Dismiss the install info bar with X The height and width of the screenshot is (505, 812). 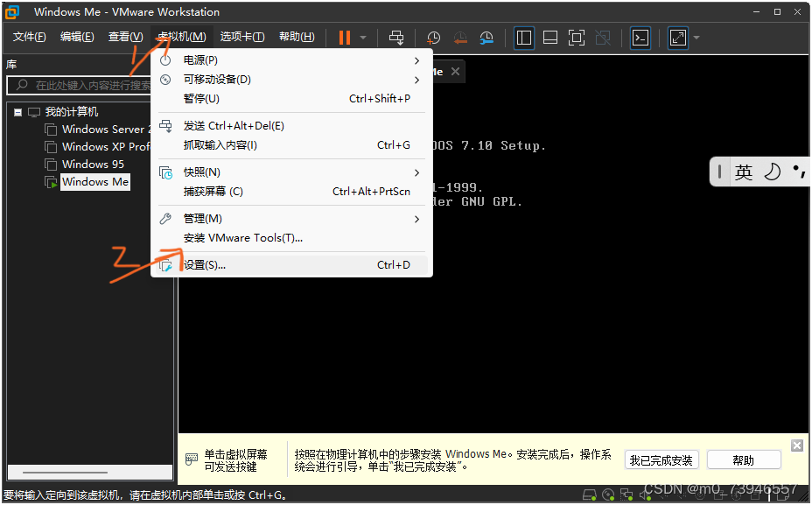[x=797, y=445]
